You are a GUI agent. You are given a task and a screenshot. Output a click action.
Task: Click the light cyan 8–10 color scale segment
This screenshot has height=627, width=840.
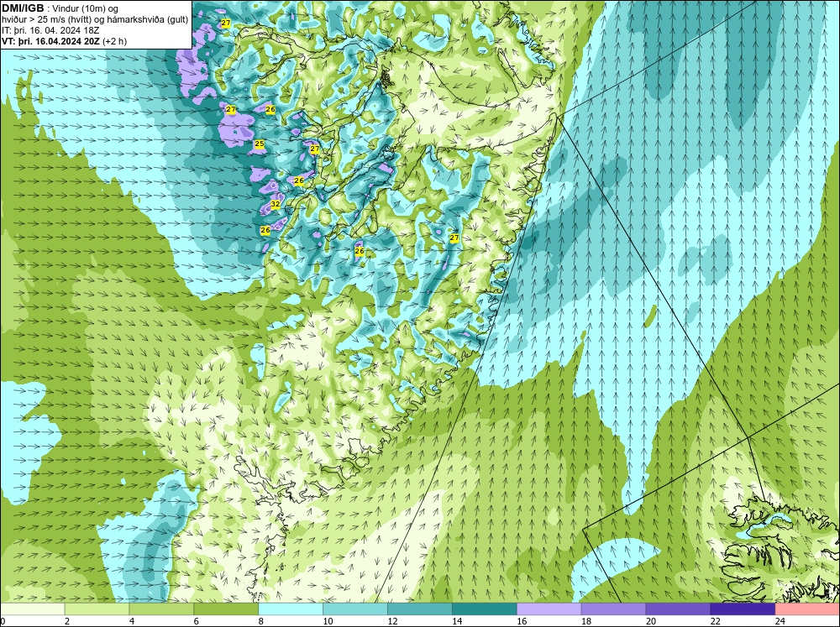click(291, 609)
